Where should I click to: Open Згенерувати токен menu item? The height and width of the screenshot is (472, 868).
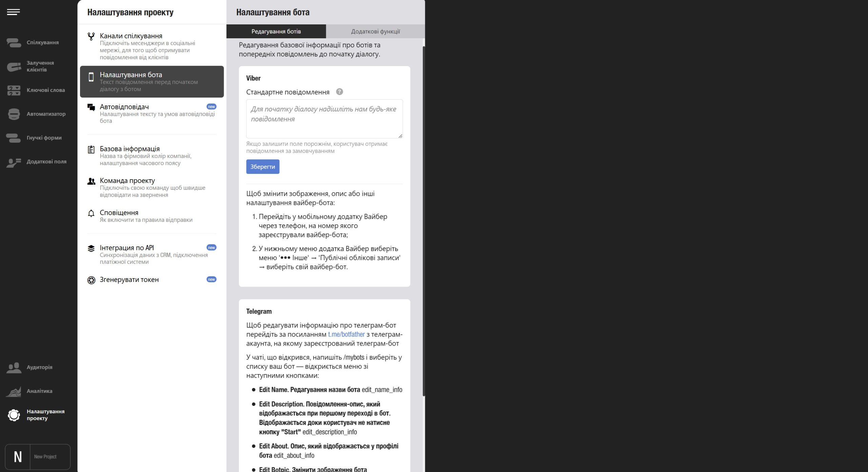[x=152, y=280]
